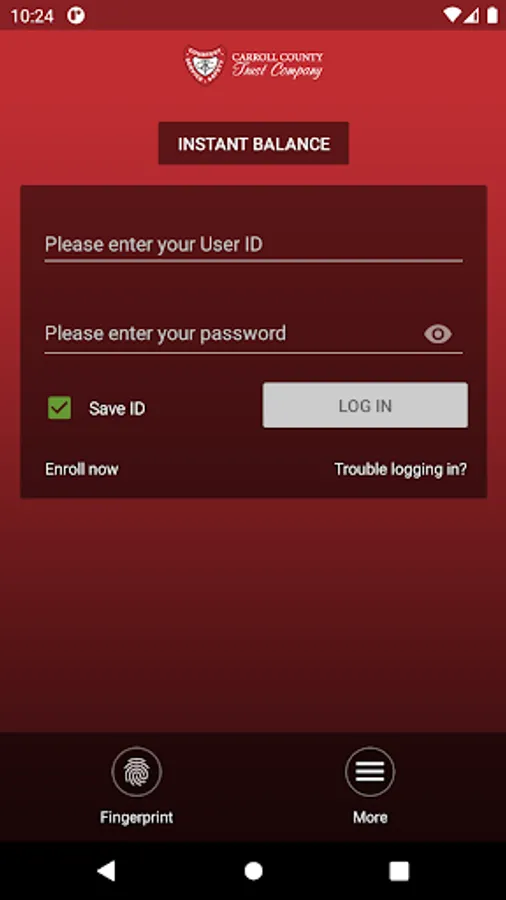This screenshot has height=900, width=506.
Task: Tap the cellular signal status icon
Action: (472, 15)
